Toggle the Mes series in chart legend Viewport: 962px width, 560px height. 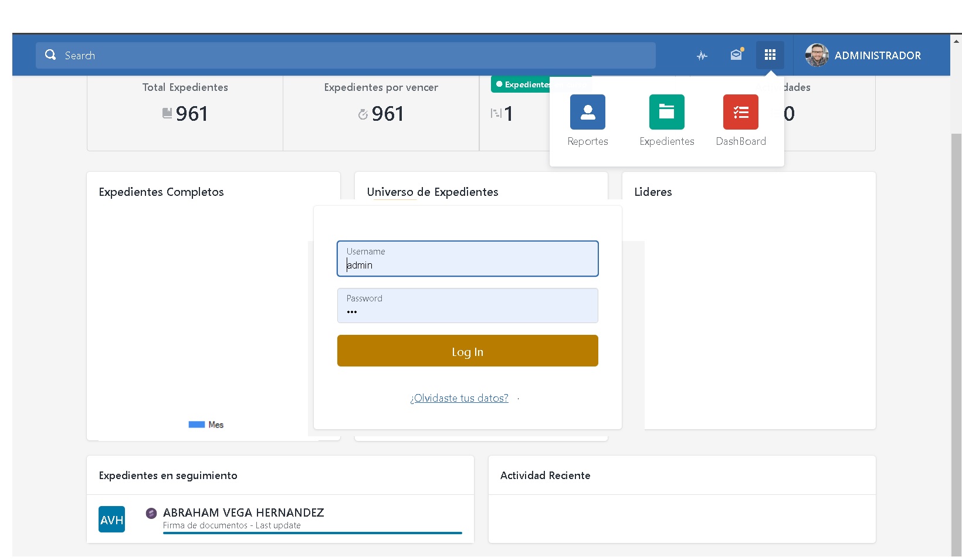pos(206,425)
